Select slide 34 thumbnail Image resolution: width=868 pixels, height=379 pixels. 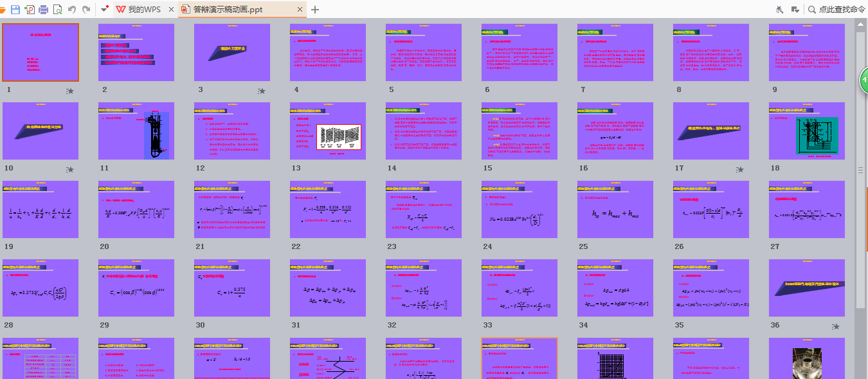(615, 288)
